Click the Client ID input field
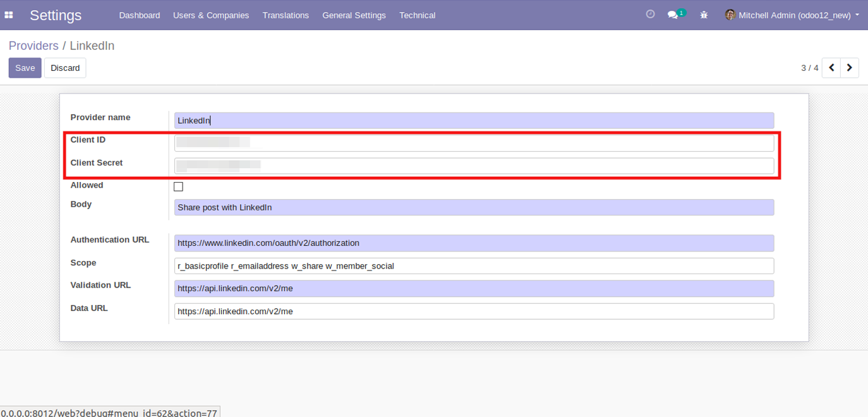The image size is (868, 417). [474, 143]
